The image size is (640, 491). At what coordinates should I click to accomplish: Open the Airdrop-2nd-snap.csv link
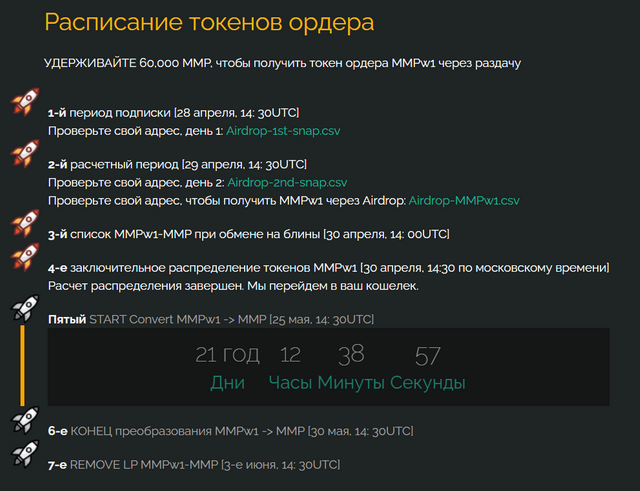[287, 182]
